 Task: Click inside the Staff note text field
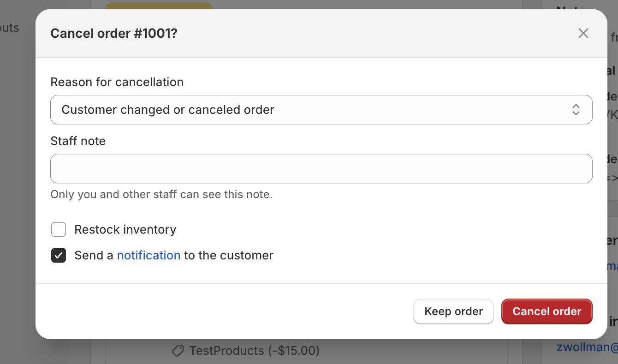[x=321, y=169]
